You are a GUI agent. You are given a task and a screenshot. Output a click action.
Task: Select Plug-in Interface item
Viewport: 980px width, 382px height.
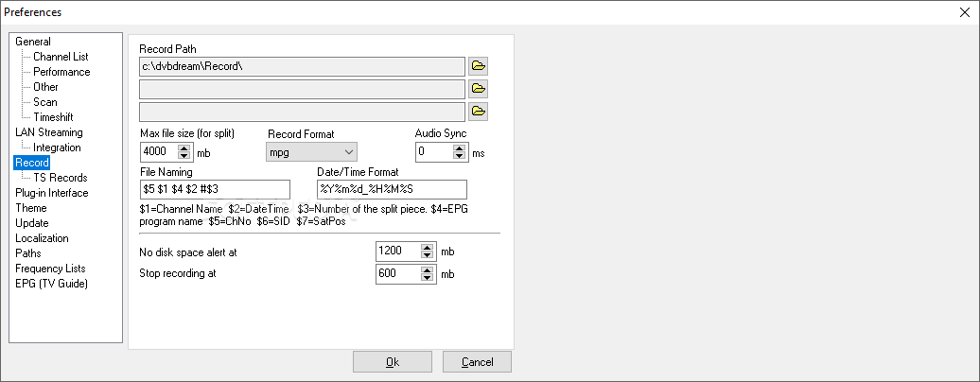[x=52, y=193]
